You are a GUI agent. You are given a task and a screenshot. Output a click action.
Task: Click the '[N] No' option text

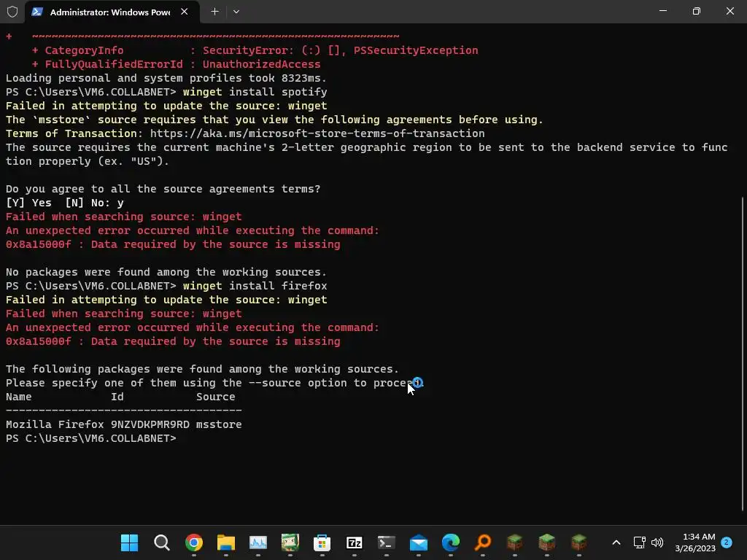[x=88, y=203]
